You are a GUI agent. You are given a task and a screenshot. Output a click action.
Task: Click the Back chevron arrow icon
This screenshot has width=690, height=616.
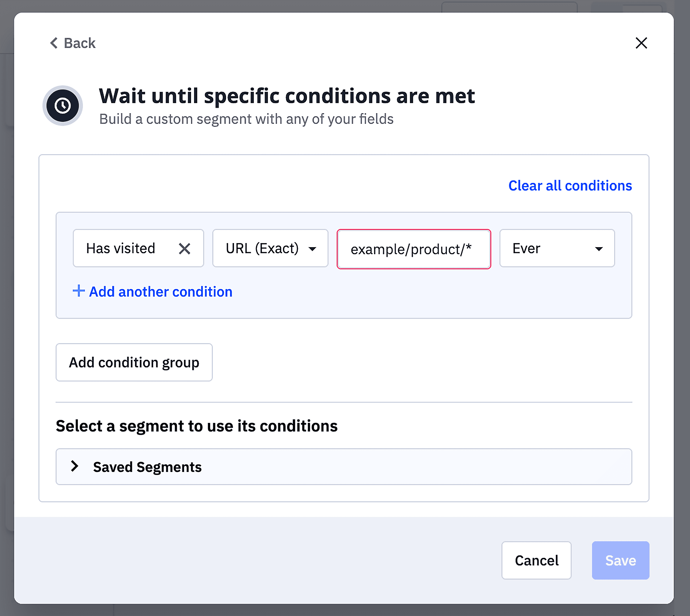tap(54, 43)
